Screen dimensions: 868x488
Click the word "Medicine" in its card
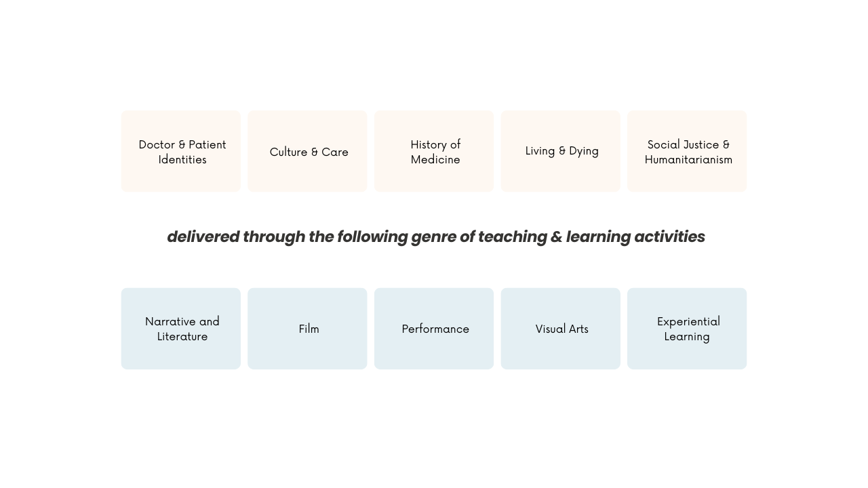click(x=435, y=160)
